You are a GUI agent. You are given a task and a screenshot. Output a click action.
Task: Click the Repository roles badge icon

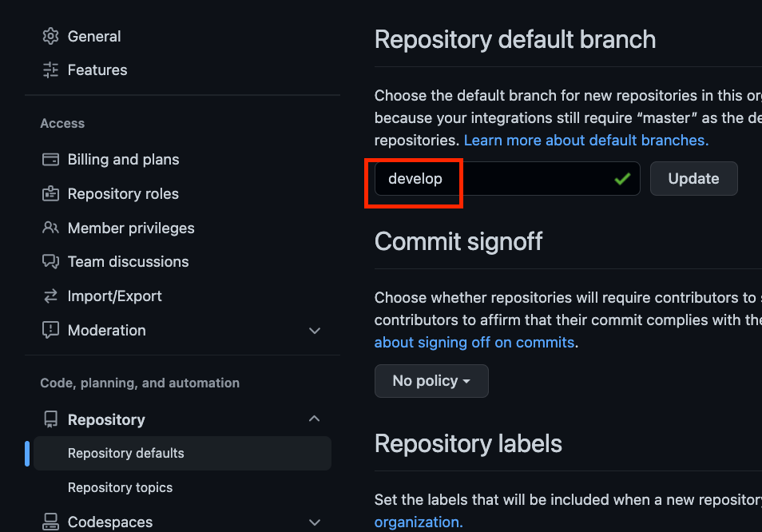tap(50, 193)
